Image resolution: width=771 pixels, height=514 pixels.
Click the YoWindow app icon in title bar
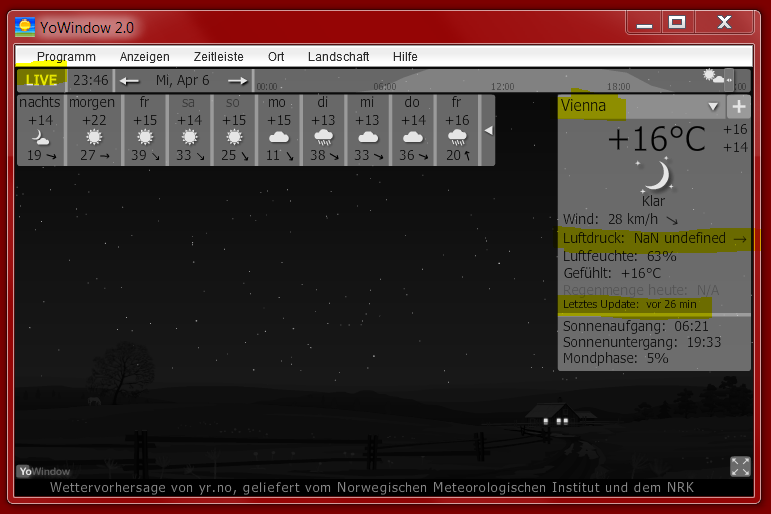[x=25, y=28]
